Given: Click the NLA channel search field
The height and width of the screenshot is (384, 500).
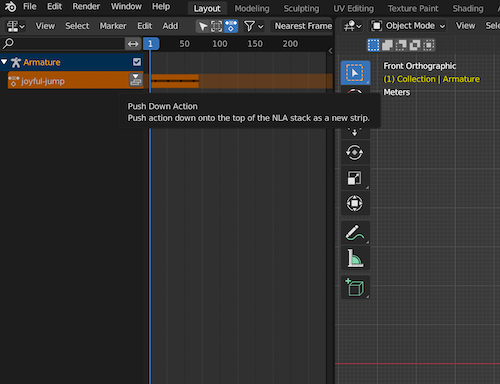Looking at the screenshot, I should click(62, 44).
